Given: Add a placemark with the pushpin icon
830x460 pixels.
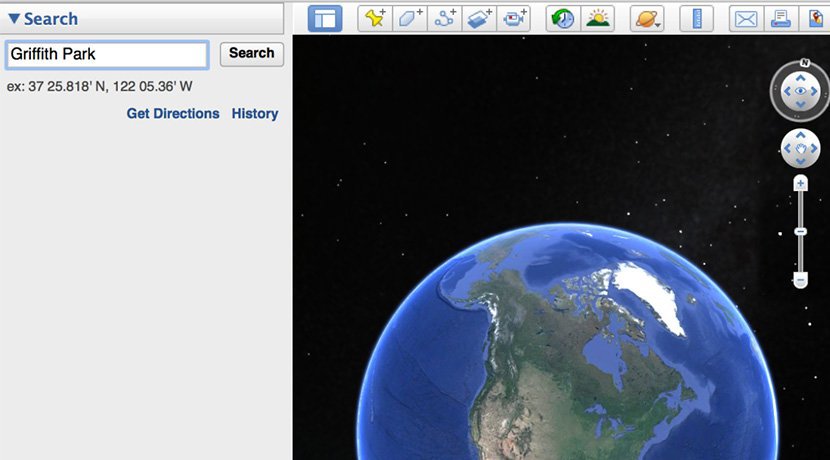Looking at the screenshot, I should [375, 19].
